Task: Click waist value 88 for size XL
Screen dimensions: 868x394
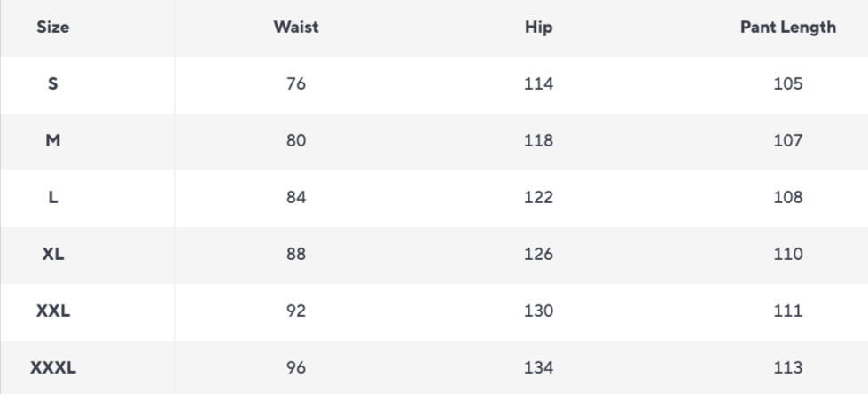Action: coord(296,255)
